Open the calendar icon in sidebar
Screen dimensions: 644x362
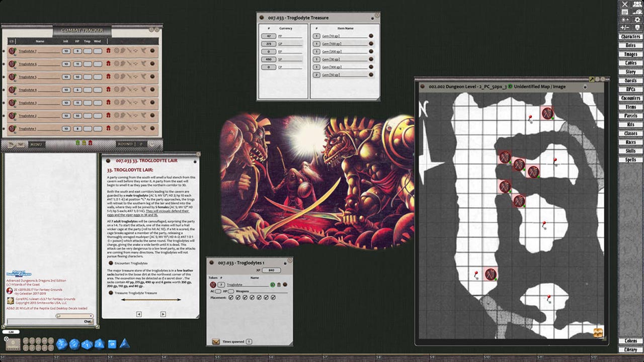625,12
